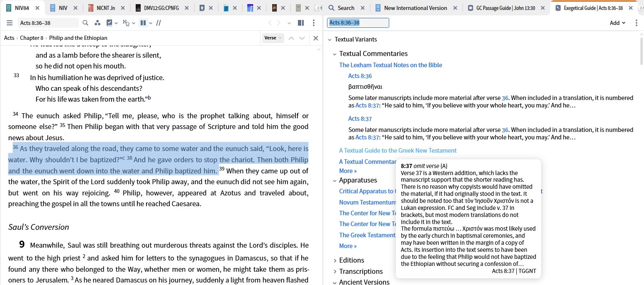Click the Acts breadcrumb in locator bar
Image resolution: width=644 pixels, height=285 pixels.
9,38
